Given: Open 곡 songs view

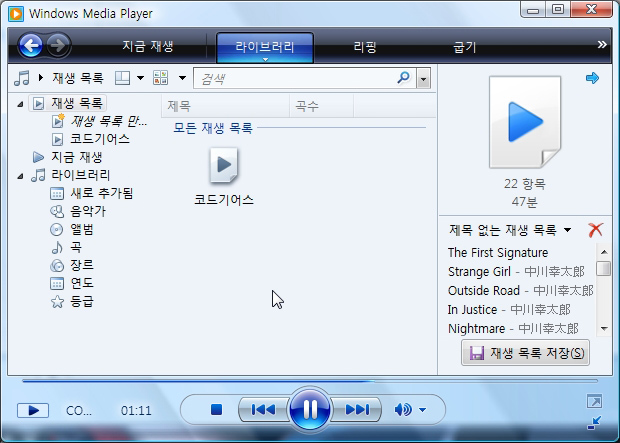Looking at the screenshot, I should click(x=66, y=247).
